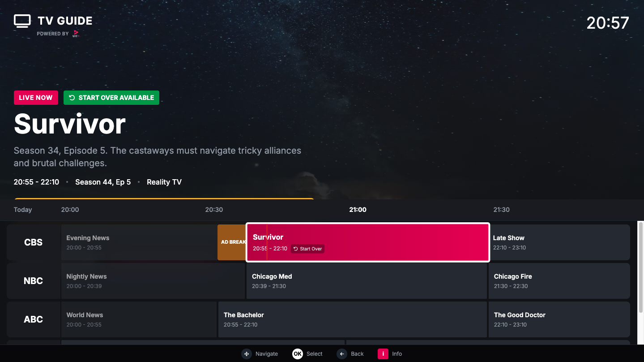Click the pink 'Powered by' logo

(76, 34)
